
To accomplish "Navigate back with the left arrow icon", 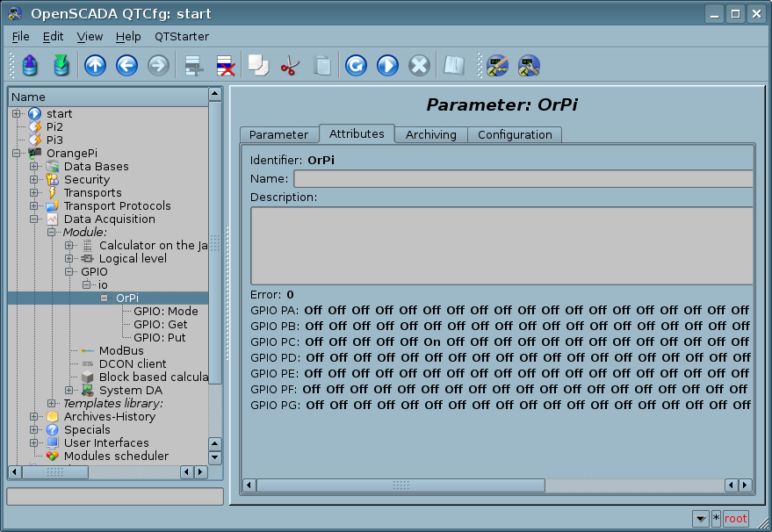I will 126,66.
